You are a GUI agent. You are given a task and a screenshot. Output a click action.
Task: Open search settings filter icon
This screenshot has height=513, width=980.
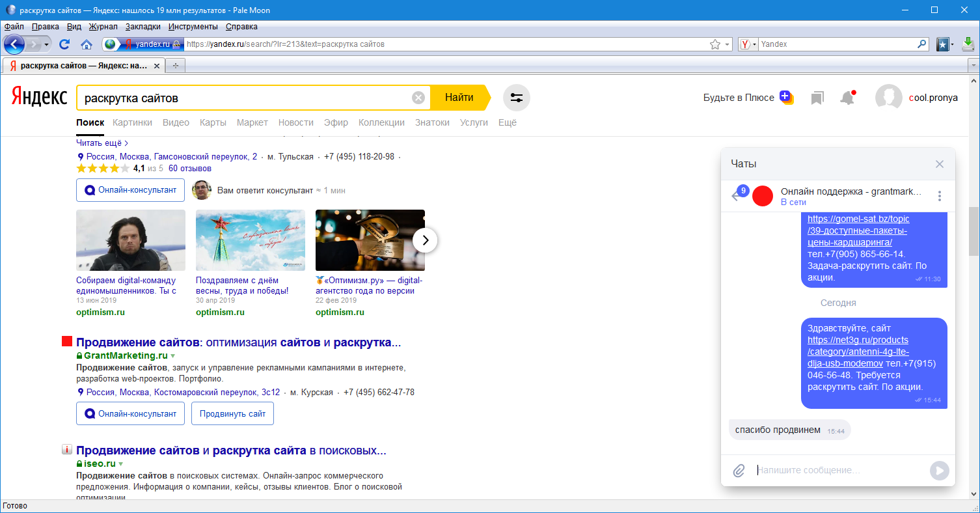[x=517, y=98]
